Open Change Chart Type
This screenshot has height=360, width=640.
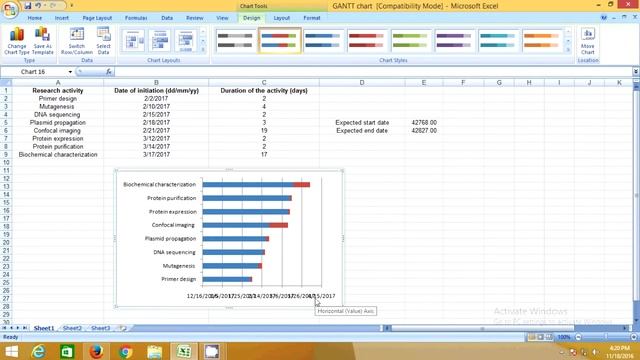(x=17, y=41)
